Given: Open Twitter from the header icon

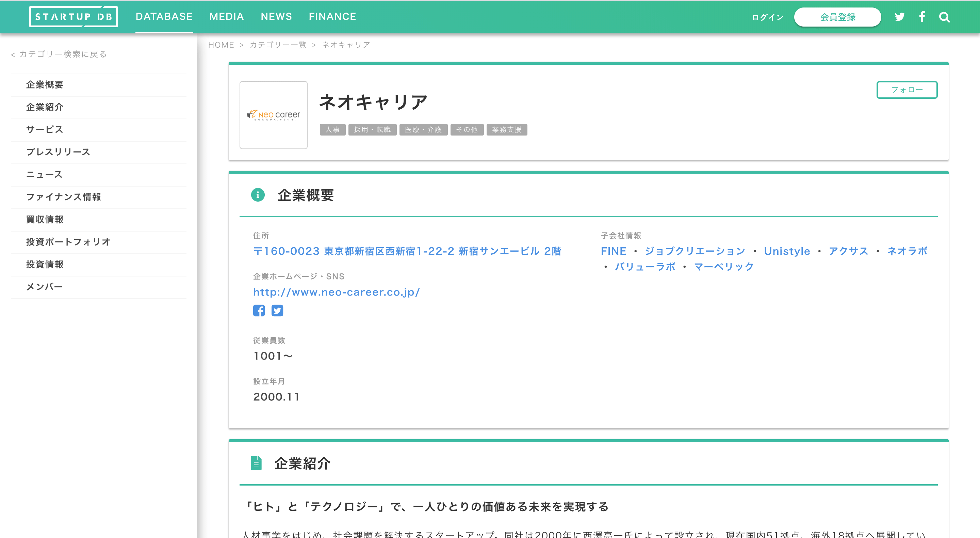Looking at the screenshot, I should tap(900, 17).
